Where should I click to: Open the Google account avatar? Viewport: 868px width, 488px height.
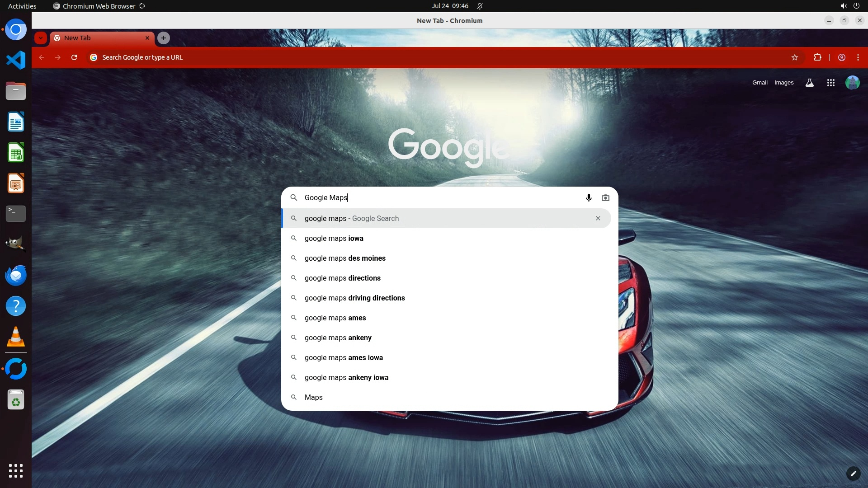(x=852, y=83)
